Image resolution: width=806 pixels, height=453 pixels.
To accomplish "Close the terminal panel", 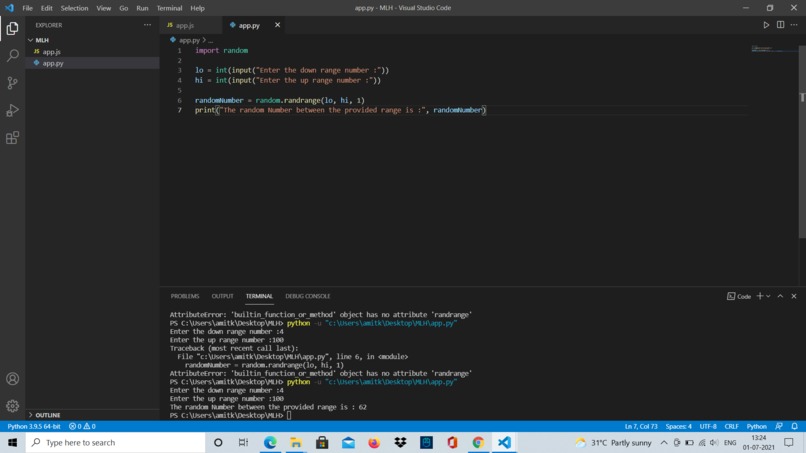I will 794,296.
